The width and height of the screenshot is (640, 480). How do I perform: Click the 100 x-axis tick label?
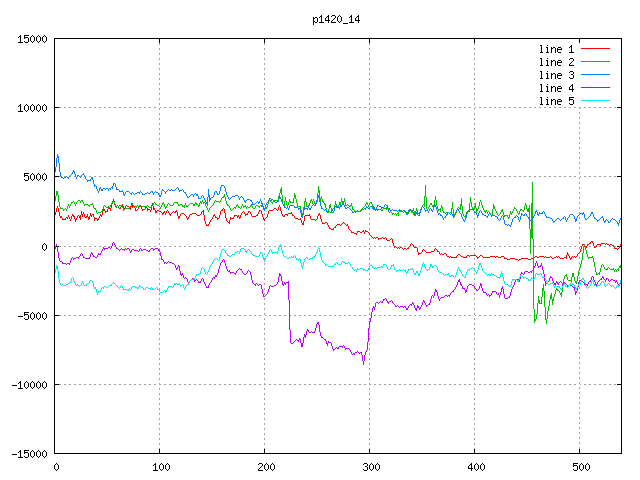click(x=159, y=467)
